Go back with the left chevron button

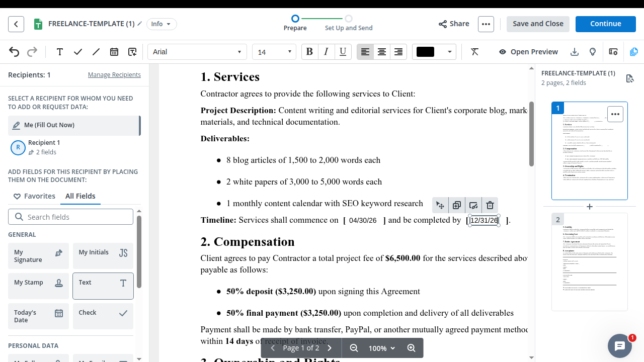[16, 24]
